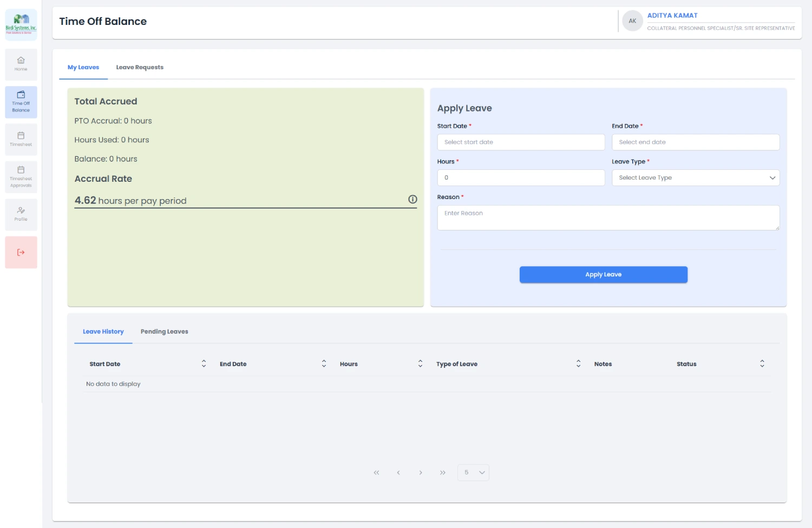Click the 'Hours Used: 0 hours' text
812x528 pixels.
click(x=112, y=140)
